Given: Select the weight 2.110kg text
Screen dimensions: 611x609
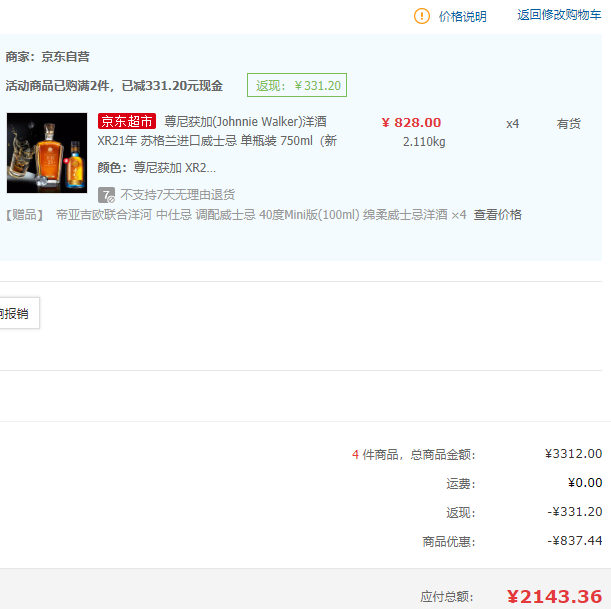Looking at the screenshot, I should 424,141.
